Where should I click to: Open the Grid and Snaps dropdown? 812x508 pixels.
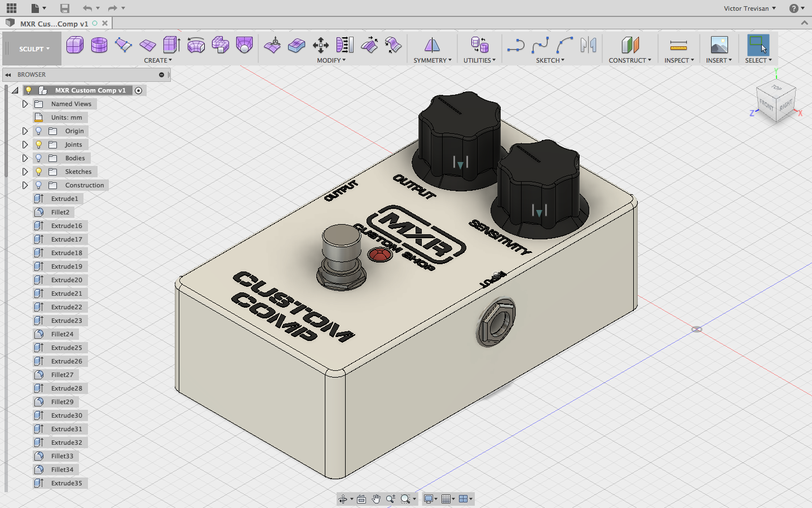coord(448,499)
